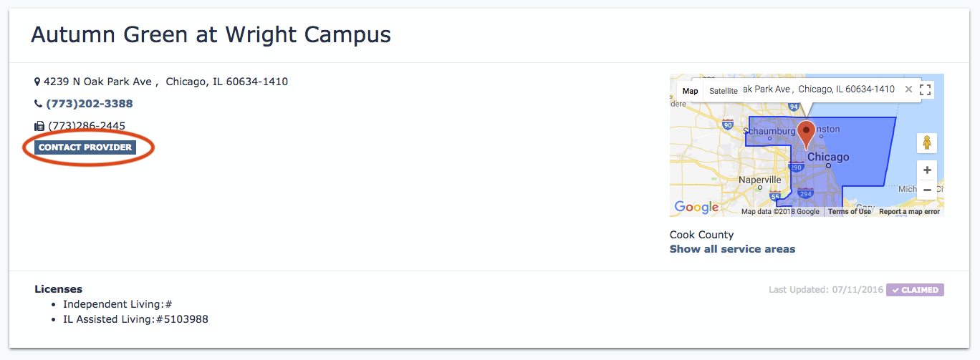The image size is (980, 360).
Task: Click the fax machine icon
Action: coord(39,126)
